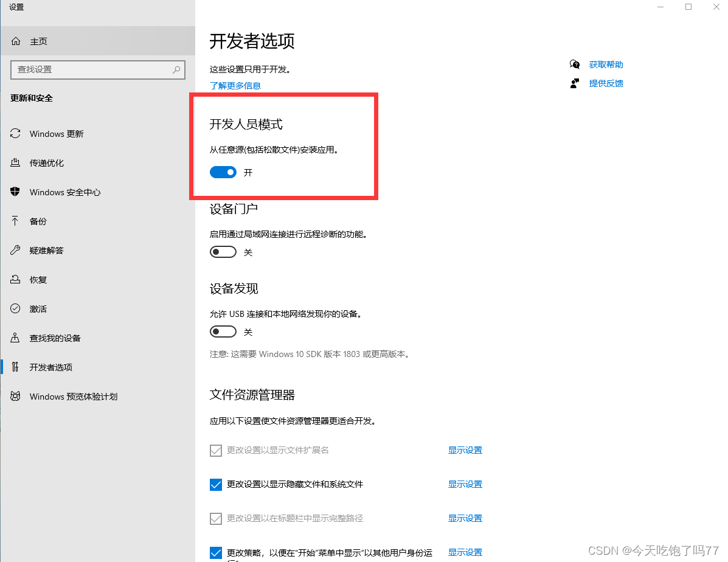Open the 激活 settings page
Image resolution: width=728 pixels, height=562 pixels.
click(x=38, y=308)
